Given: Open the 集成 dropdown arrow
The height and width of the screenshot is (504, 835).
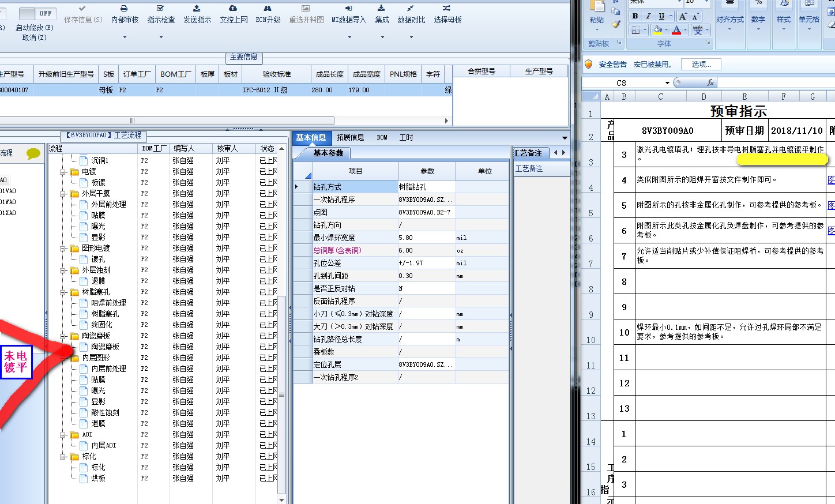Looking at the screenshot, I should coord(382,37).
